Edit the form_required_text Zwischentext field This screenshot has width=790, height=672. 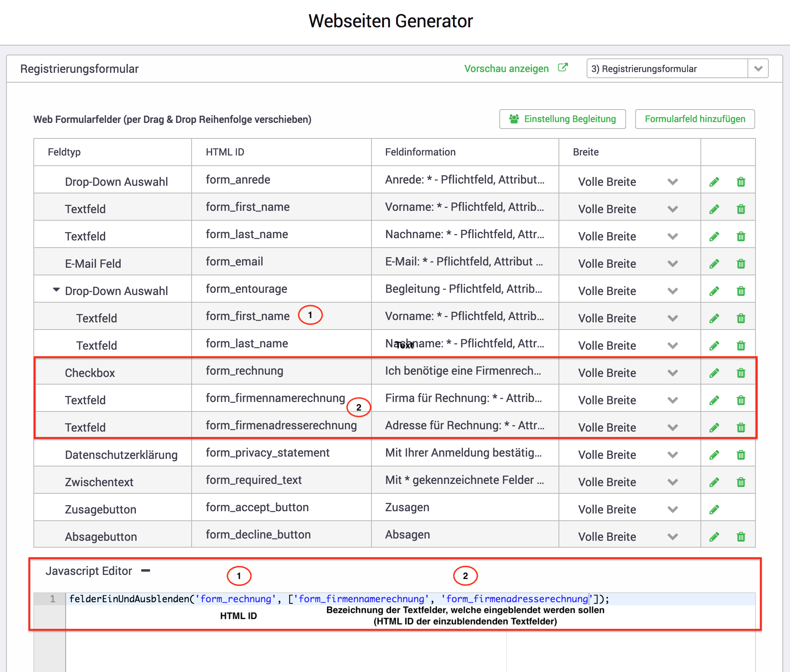click(x=714, y=482)
